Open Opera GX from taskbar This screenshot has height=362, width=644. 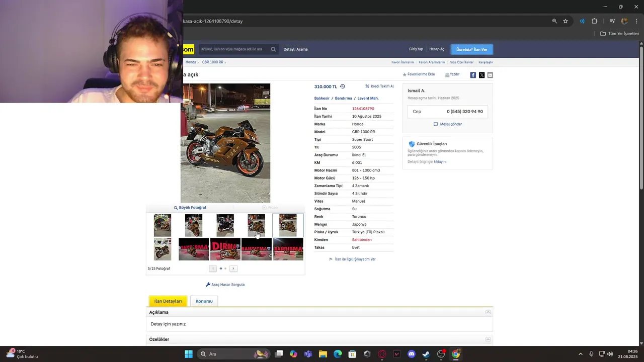(382, 354)
